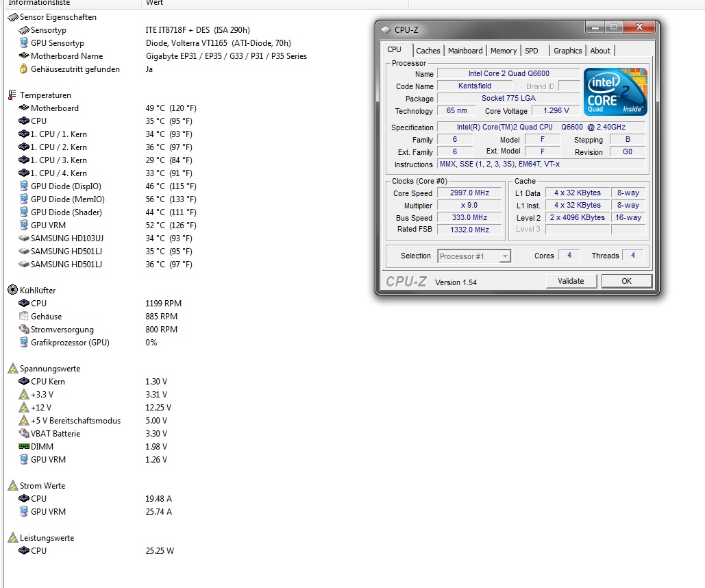
Task: Minimize the CPU-Z window
Action: (595, 27)
